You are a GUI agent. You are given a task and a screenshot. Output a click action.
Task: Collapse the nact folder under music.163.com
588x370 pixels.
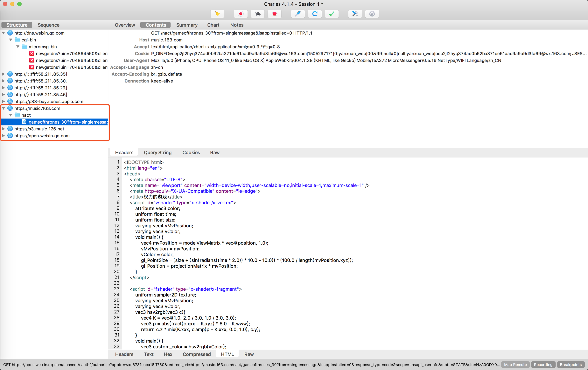coord(11,115)
